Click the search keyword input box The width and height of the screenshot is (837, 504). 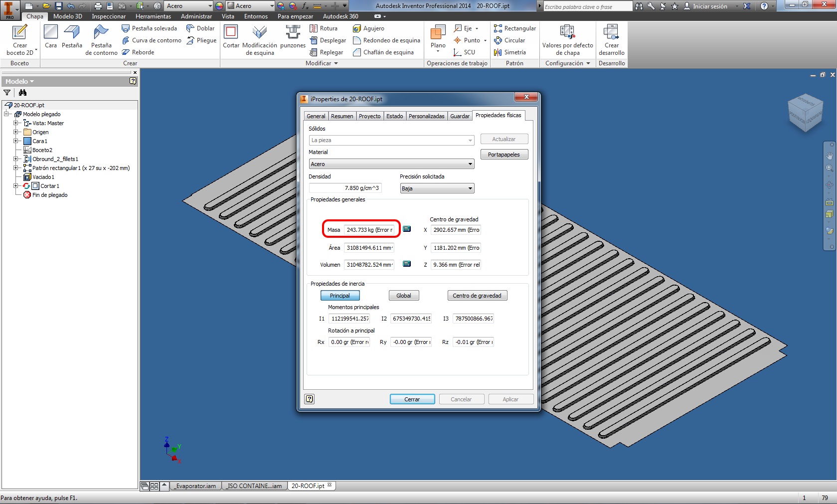[x=587, y=6]
